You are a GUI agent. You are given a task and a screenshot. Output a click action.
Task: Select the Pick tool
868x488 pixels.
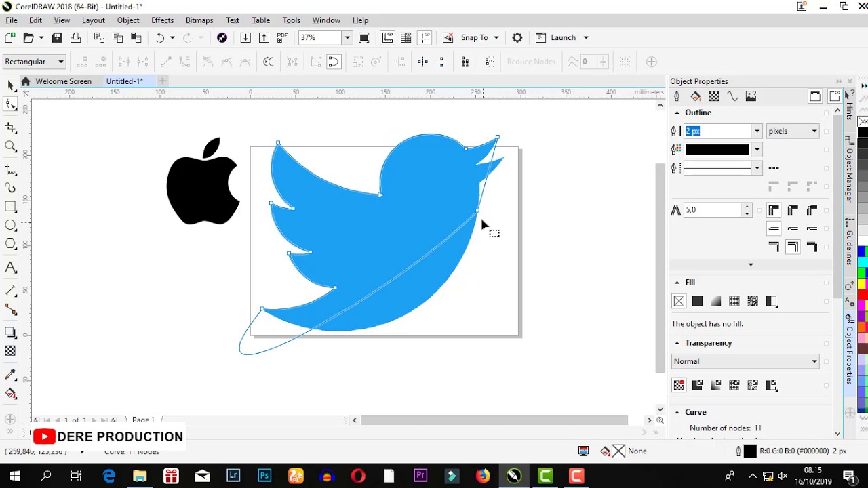[x=10, y=85]
